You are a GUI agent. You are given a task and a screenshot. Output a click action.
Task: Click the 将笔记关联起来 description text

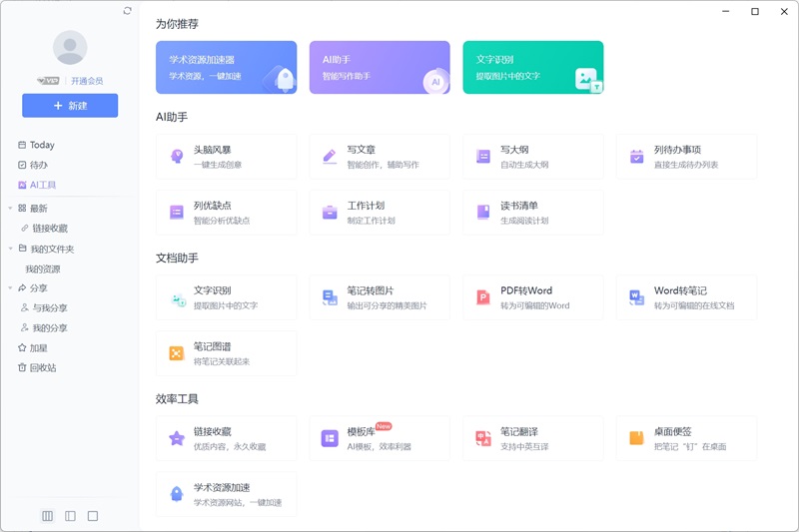click(222, 362)
